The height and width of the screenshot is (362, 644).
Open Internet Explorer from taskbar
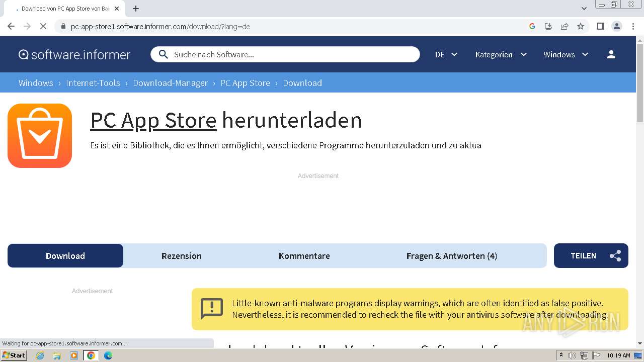click(40, 355)
